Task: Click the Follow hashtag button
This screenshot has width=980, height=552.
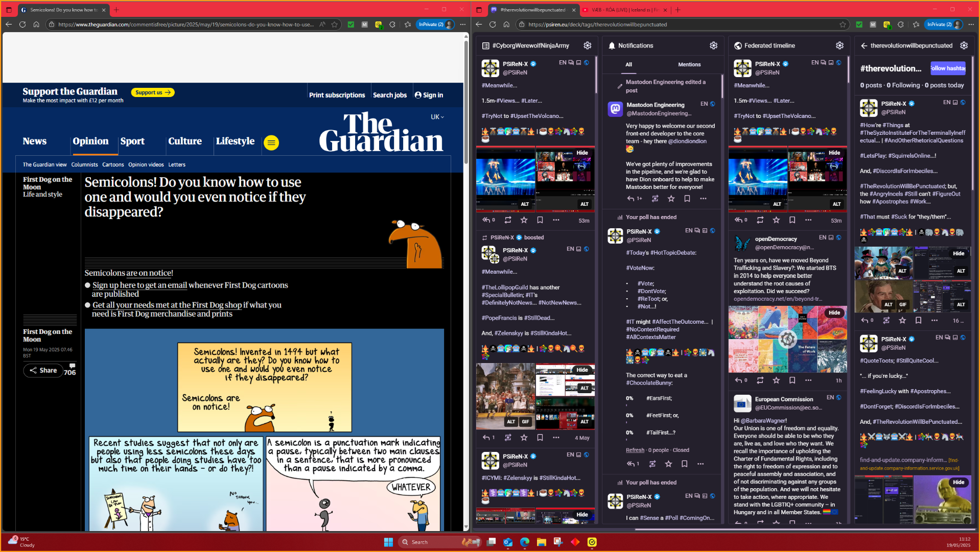Action: [x=948, y=68]
